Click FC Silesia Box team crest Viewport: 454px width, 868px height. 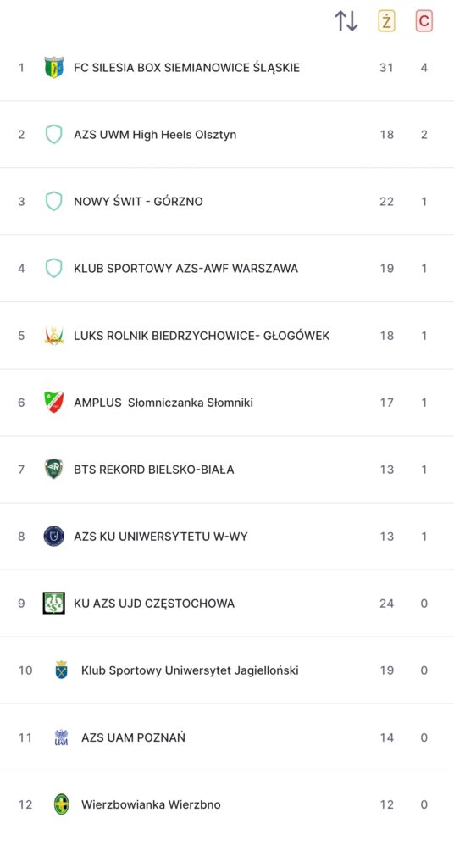pyautogui.click(x=53, y=68)
